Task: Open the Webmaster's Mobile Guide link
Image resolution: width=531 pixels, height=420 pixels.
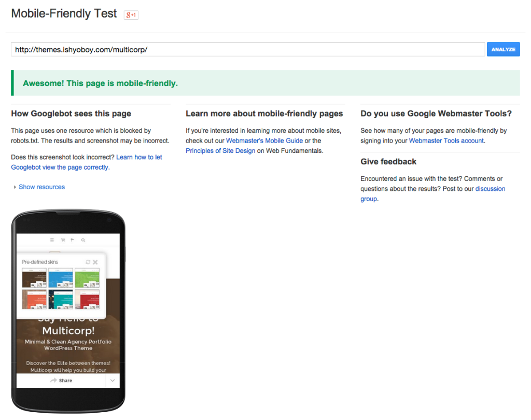Action: click(264, 141)
